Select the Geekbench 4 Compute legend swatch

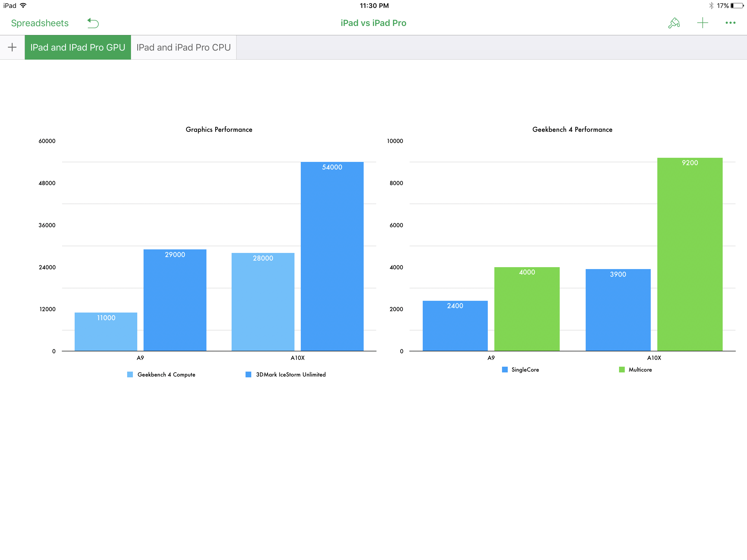point(130,375)
